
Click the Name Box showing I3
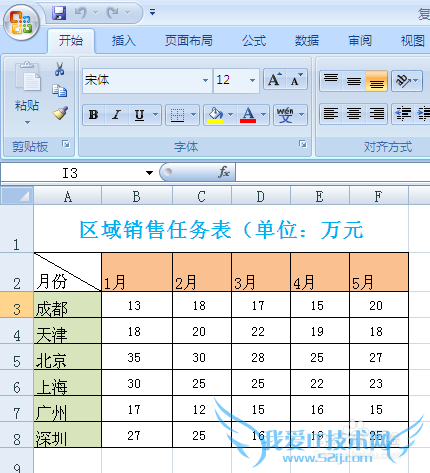[x=71, y=173]
